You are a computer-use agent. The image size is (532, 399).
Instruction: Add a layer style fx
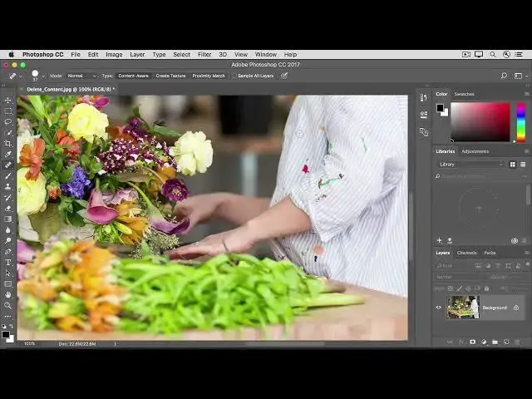[x=461, y=342]
